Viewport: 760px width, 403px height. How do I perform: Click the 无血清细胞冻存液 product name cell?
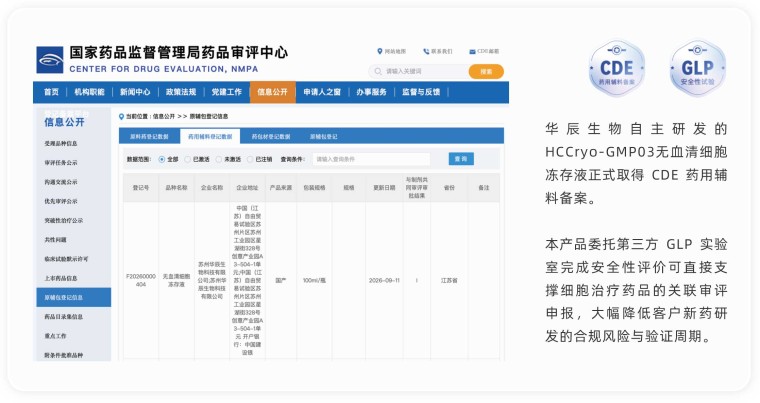176,280
